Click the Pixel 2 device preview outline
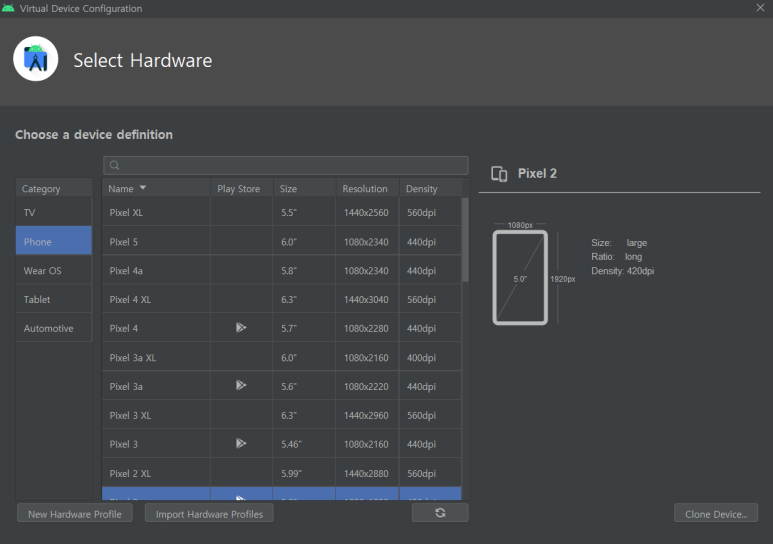 click(520, 278)
